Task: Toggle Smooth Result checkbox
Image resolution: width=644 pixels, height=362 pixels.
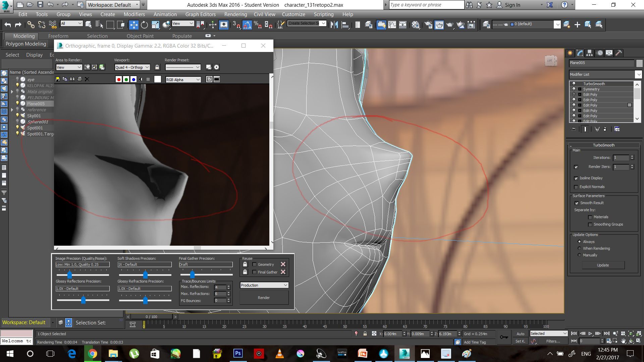Action: coord(577,203)
